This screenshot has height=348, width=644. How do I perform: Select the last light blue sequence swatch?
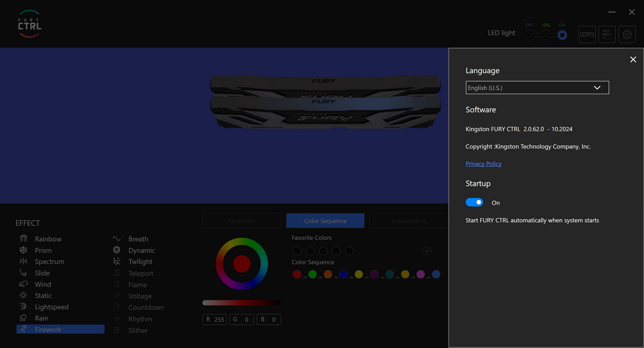(x=436, y=274)
